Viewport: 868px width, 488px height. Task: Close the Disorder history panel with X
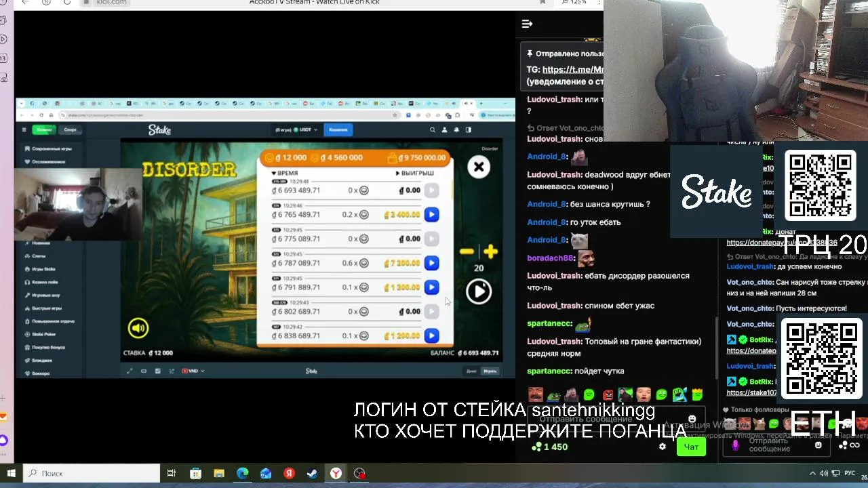tap(479, 167)
